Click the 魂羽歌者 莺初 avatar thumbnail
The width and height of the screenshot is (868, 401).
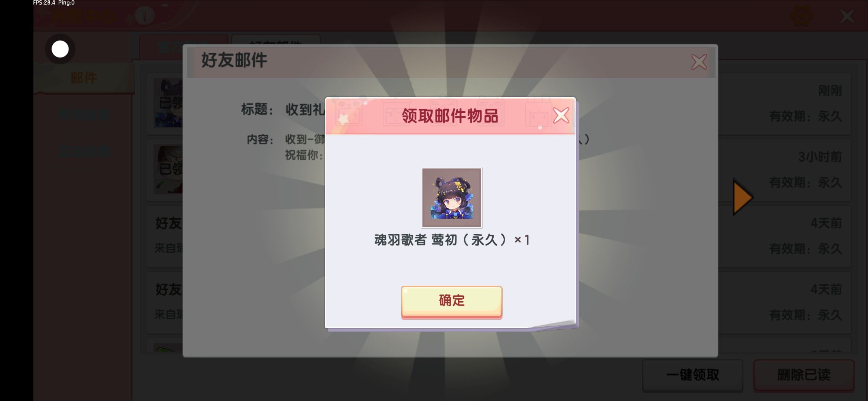(x=451, y=198)
